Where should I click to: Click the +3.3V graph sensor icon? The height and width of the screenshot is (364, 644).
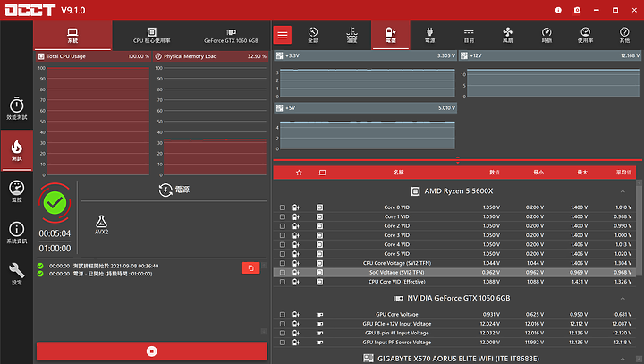tap(280, 55)
